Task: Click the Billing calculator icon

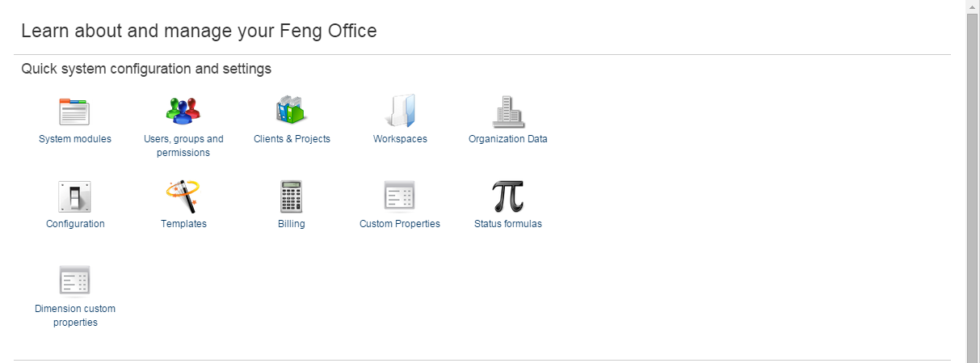Action: 291,196
